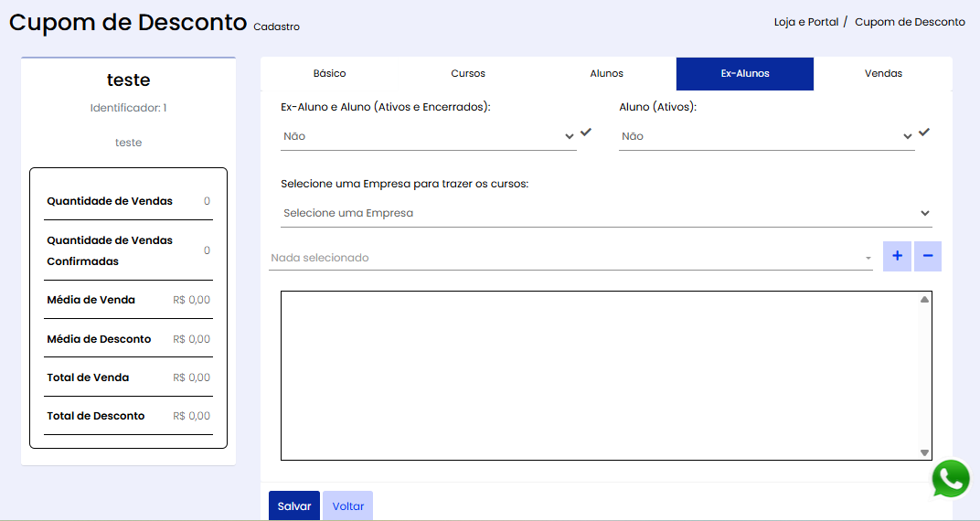The image size is (980, 521).
Task: Open the Nada selecionado course selector
Action: (571, 258)
